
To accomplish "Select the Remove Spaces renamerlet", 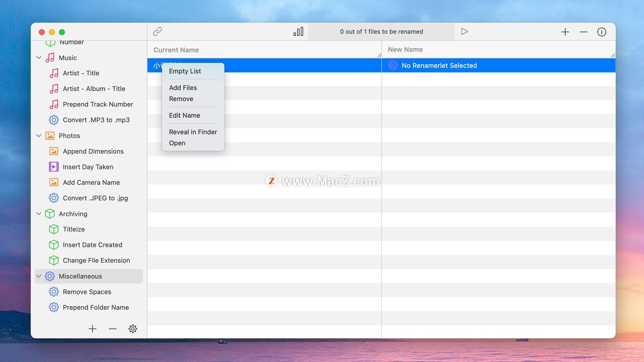I will pos(87,292).
